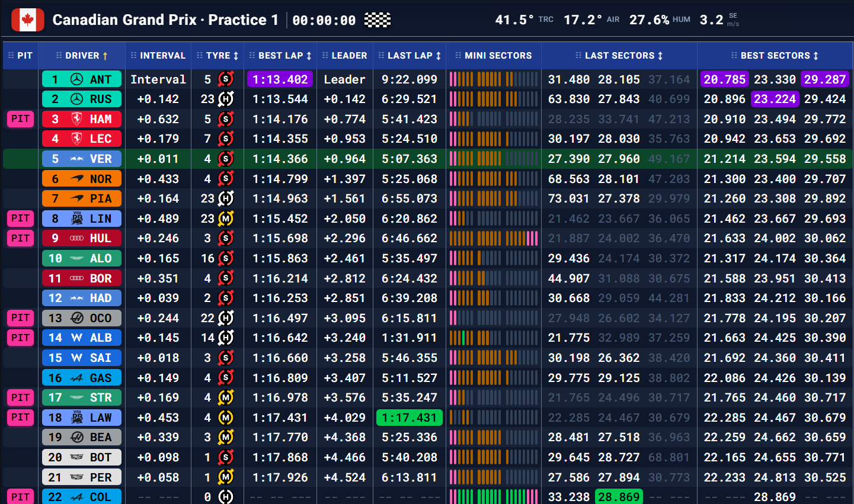Image resolution: width=854 pixels, height=504 pixels.
Task: Select the 7 PIA driver tag
Action: click(x=82, y=198)
